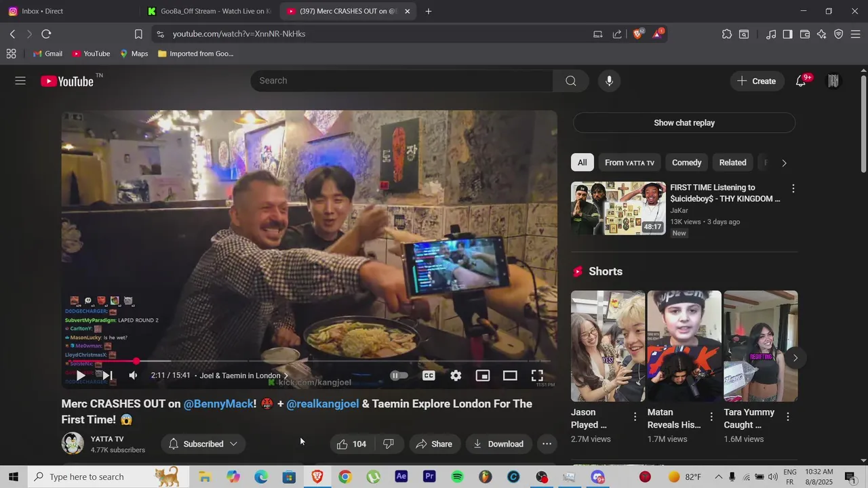Enter full screen mode
Image resolution: width=868 pixels, height=488 pixels.
[537, 375]
